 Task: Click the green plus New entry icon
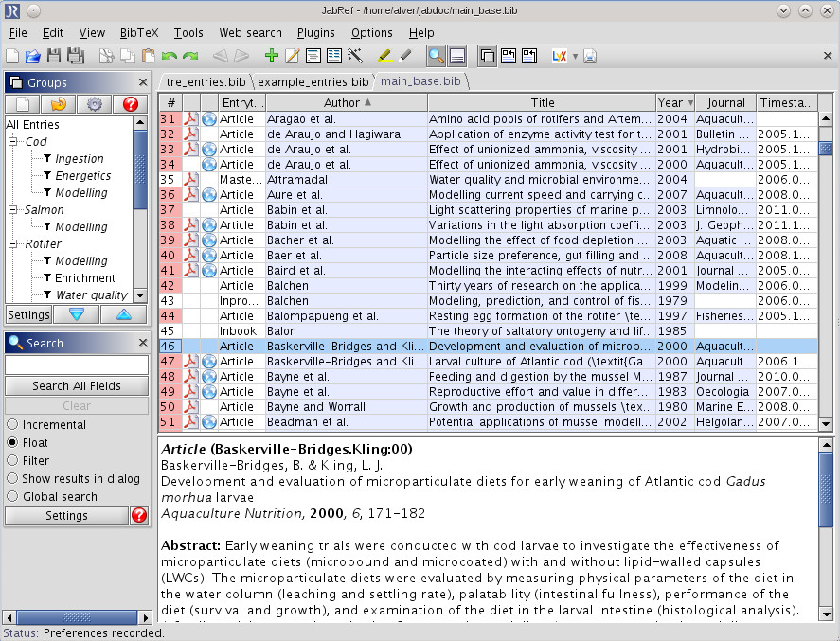(272, 56)
